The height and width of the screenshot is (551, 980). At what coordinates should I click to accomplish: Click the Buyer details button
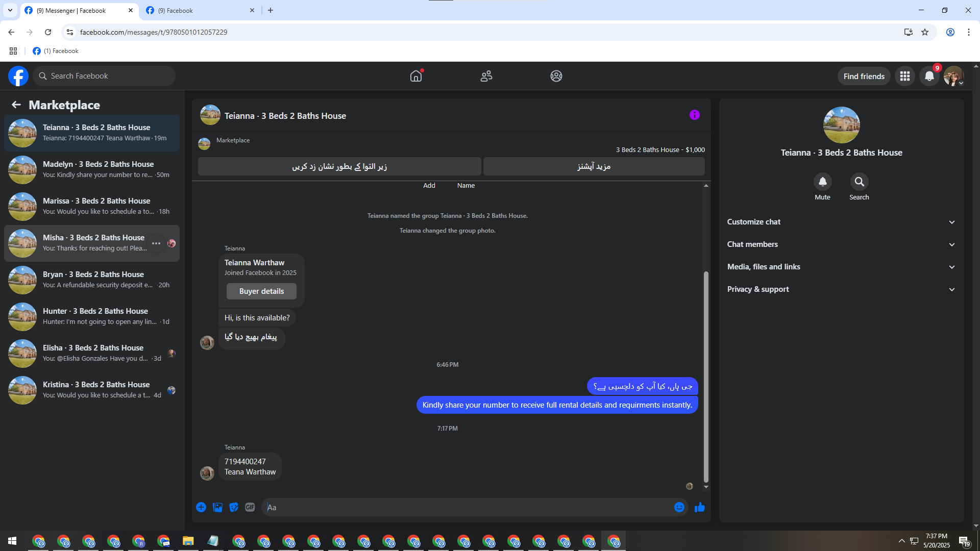pos(261,291)
